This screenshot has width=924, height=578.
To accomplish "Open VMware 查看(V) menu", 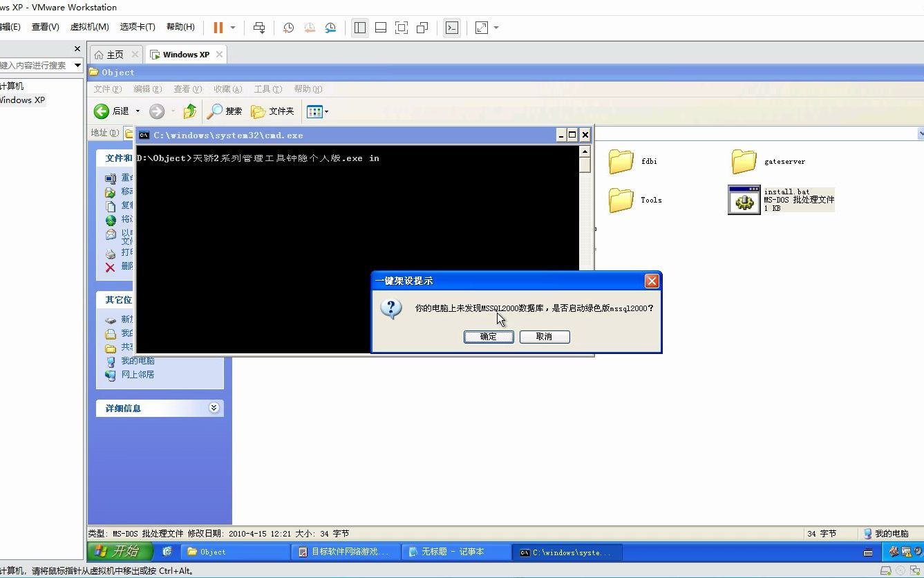I will [46, 27].
